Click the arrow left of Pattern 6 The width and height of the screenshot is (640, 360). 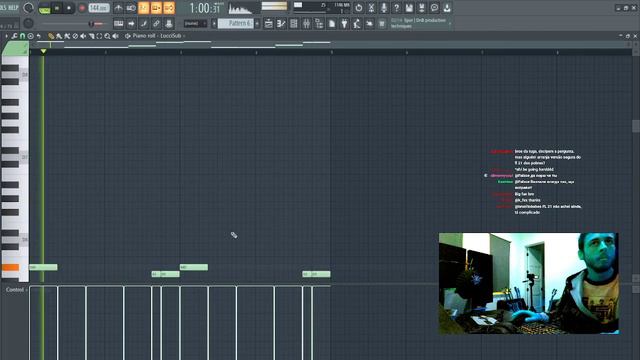click(214, 24)
